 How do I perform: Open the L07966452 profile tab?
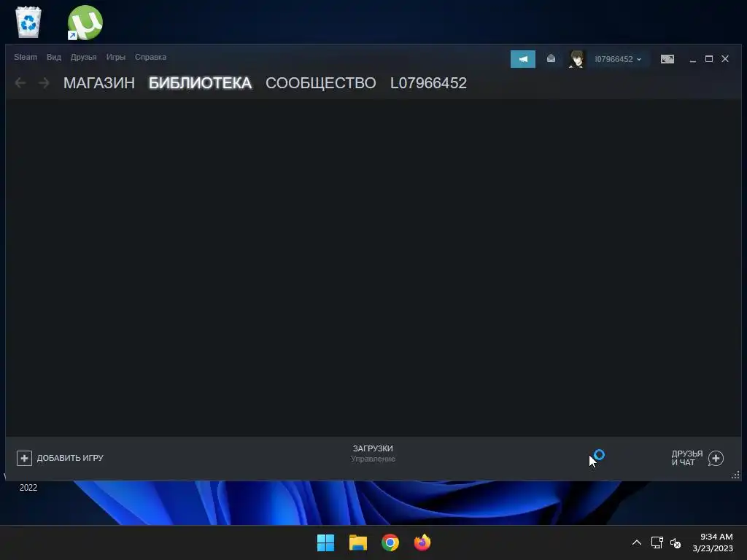pyautogui.click(x=428, y=83)
